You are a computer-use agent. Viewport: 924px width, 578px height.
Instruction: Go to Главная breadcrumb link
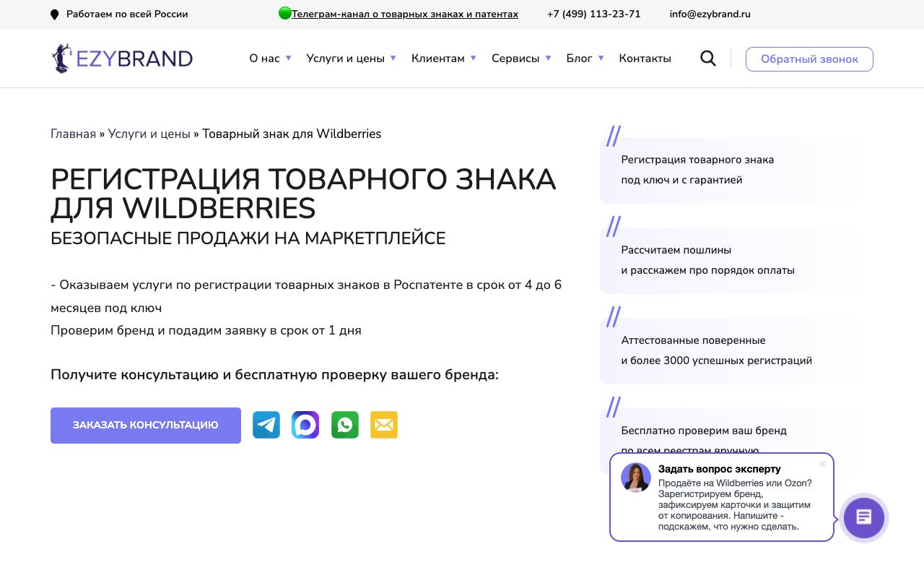click(73, 134)
